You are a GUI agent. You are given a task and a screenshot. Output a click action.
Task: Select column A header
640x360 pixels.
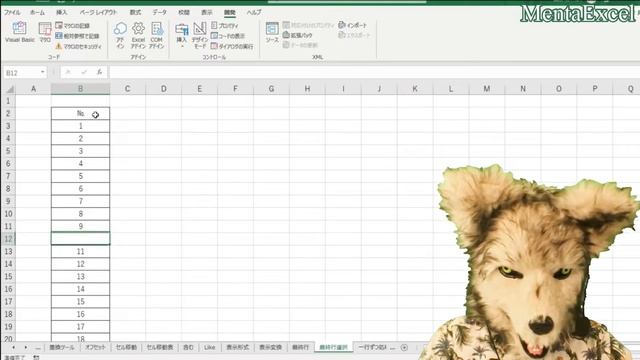(x=33, y=89)
